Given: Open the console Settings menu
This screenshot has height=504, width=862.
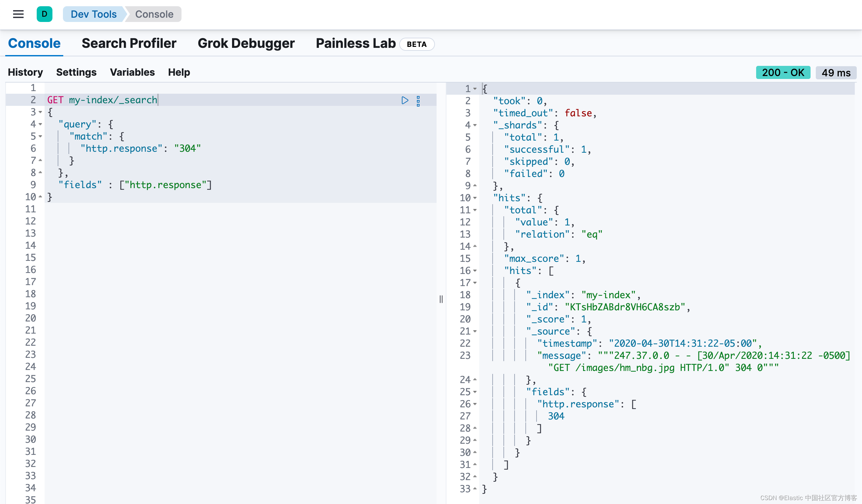Looking at the screenshot, I should 76,72.
